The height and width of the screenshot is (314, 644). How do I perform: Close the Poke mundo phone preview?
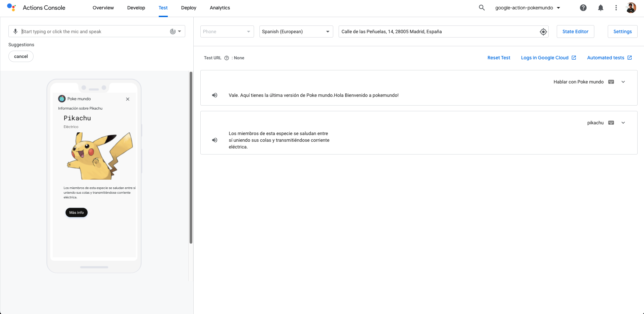(128, 99)
